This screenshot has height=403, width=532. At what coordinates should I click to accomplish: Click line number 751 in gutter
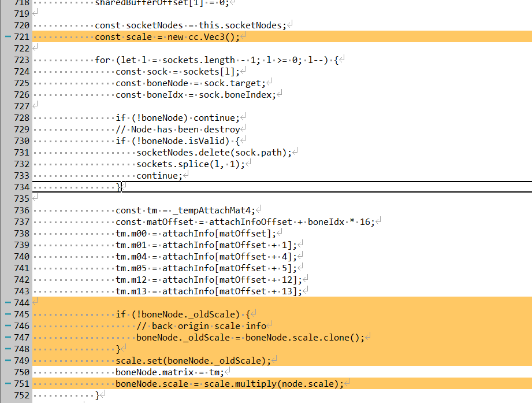22,384
